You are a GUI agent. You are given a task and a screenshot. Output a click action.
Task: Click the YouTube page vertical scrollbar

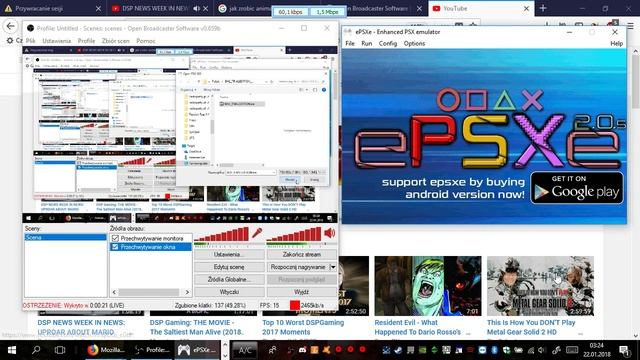coord(635,82)
